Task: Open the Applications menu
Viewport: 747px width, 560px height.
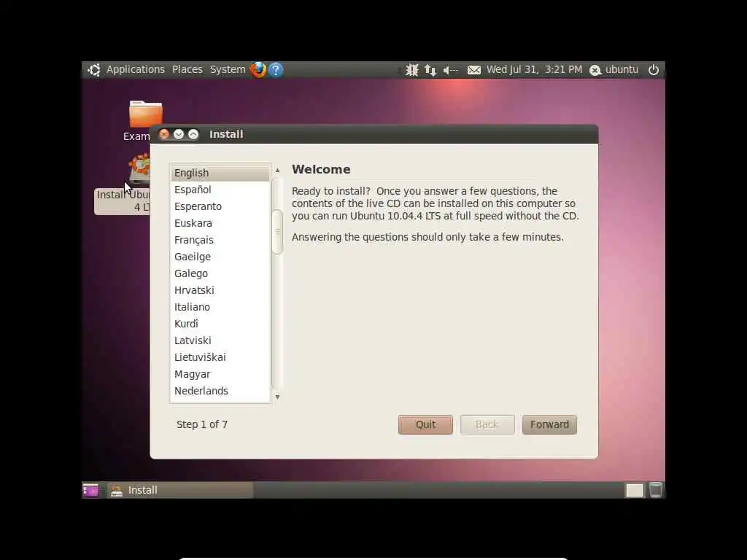Action: point(135,69)
